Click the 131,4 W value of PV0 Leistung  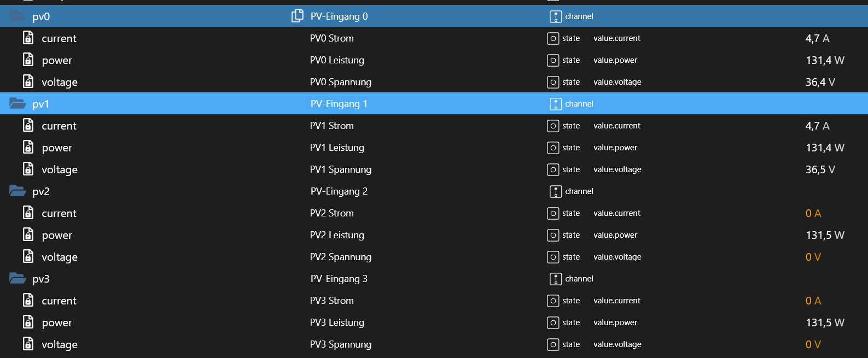point(825,61)
